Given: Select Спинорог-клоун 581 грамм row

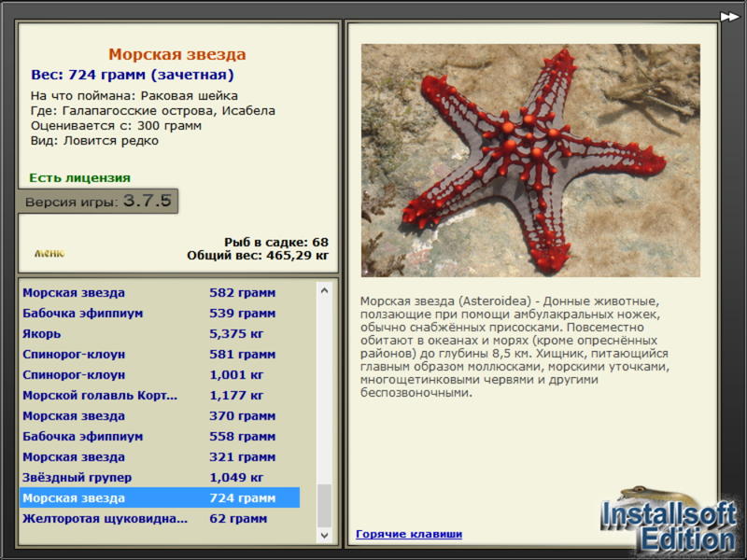Looking at the screenshot, I should 160,355.
